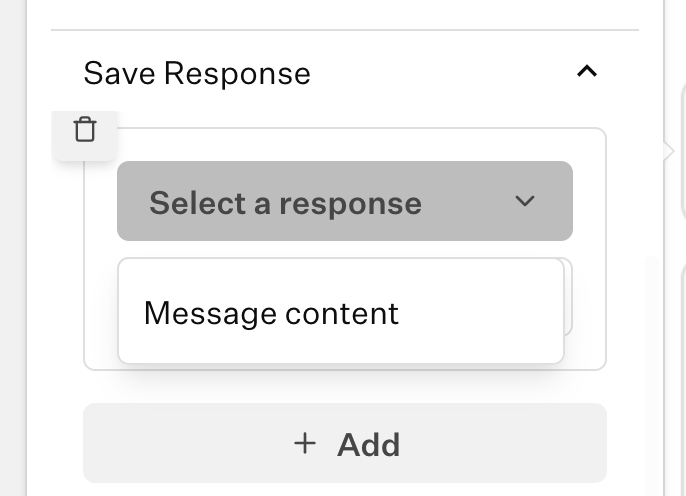Click the trash button's gray background tile
Viewport: 686px width, 496px height.
tap(85, 136)
